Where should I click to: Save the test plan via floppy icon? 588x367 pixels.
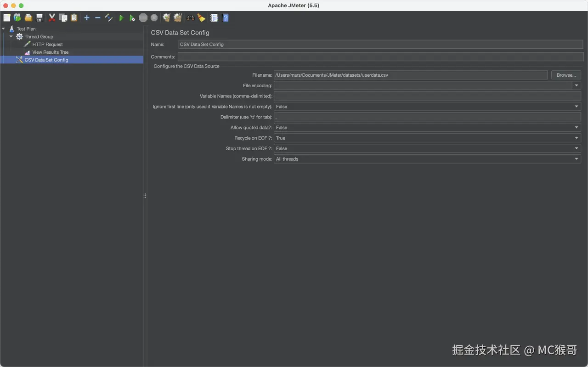(40, 18)
